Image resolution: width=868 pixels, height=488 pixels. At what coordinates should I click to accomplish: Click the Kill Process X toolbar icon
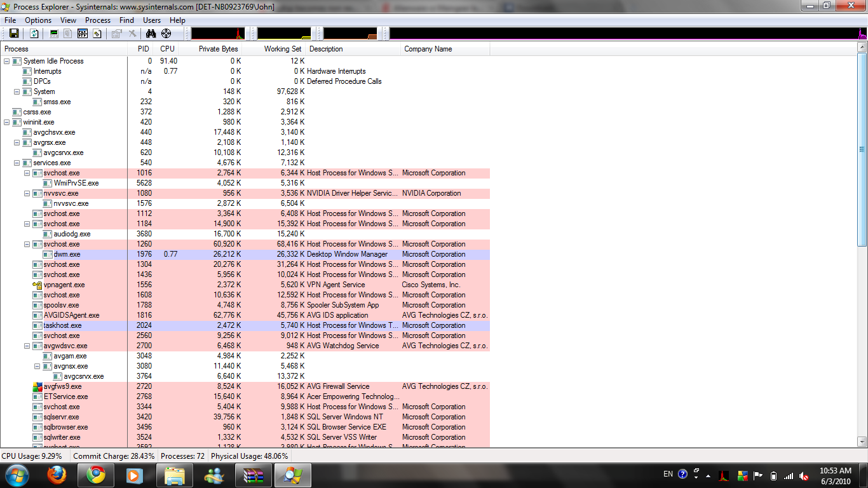coord(132,34)
